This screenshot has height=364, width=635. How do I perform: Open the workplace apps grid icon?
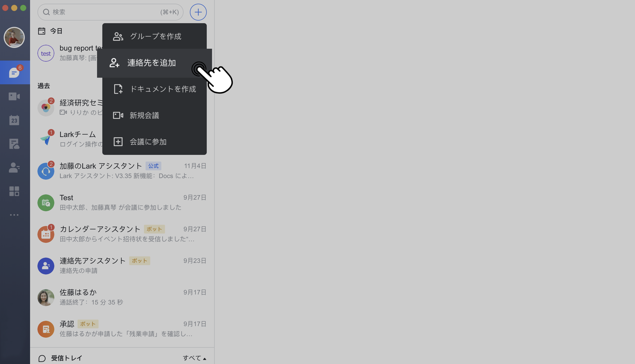14,191
